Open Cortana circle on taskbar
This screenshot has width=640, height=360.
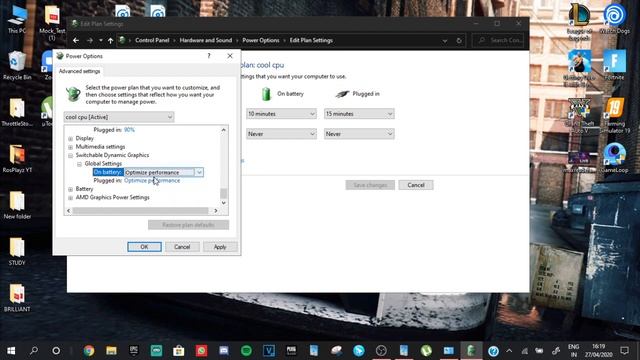click(x=56, y=351)
